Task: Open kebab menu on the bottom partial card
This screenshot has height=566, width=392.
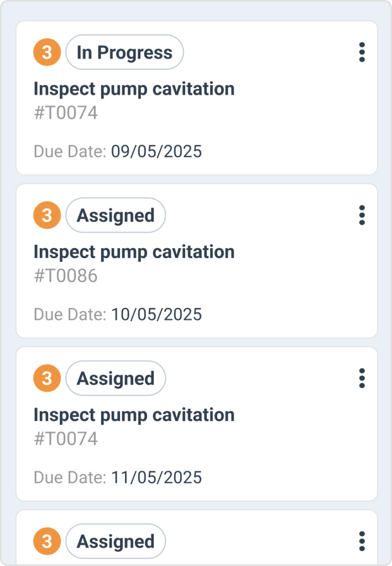Action: 362,541
